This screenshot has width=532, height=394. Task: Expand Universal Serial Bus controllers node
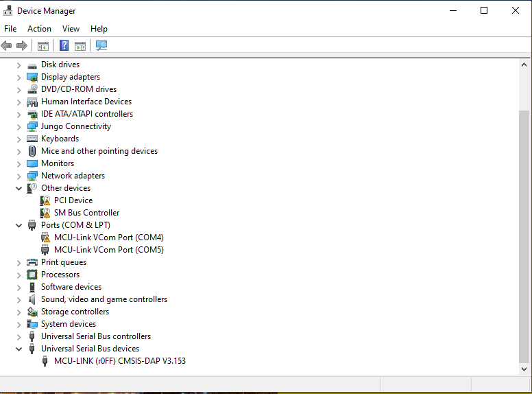click(x=19, y=337)
